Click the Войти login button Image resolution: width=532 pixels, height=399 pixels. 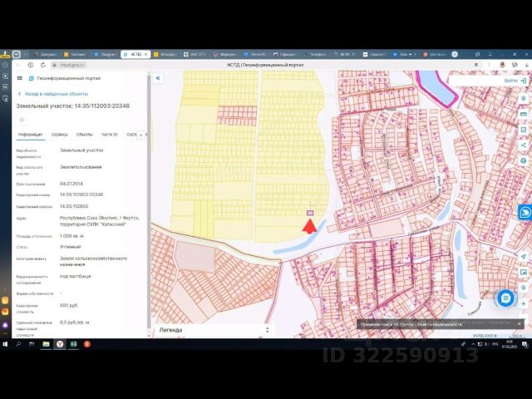pyautogui.click(x=515, y=81)
